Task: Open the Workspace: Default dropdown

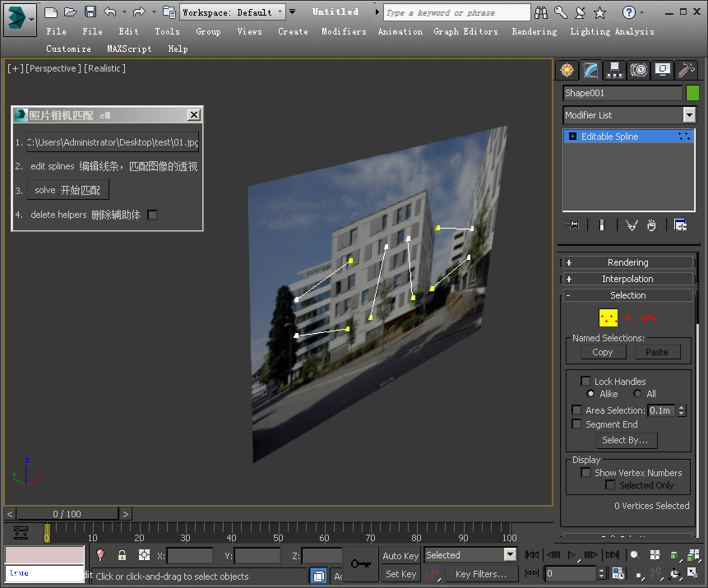Action: click(x=233, y=12)
